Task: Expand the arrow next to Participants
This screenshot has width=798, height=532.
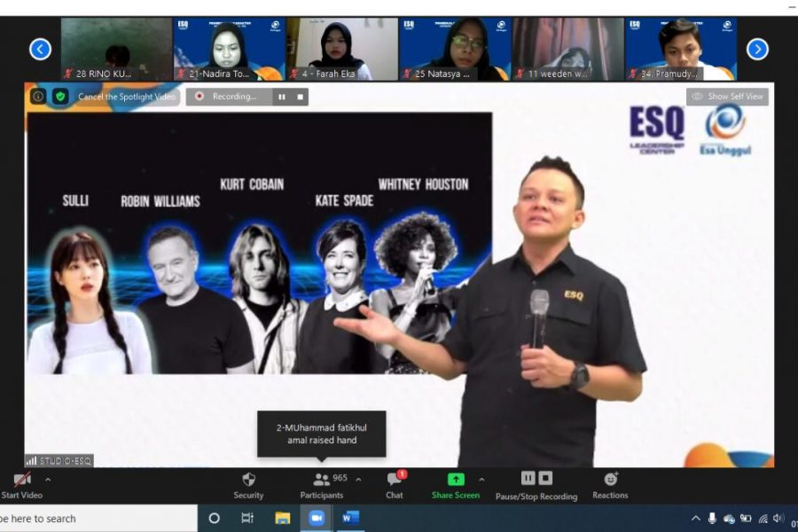Action: [358, 480]
